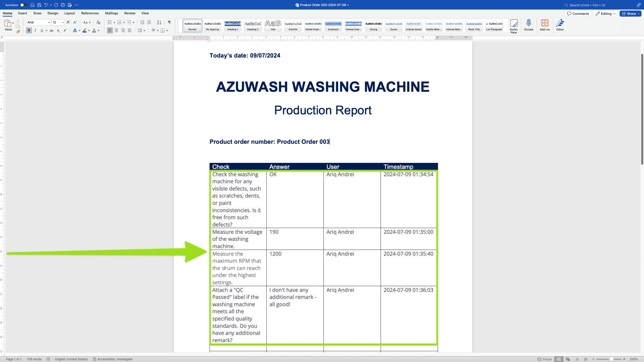Open the Editor tool

[x=560, y=24]
